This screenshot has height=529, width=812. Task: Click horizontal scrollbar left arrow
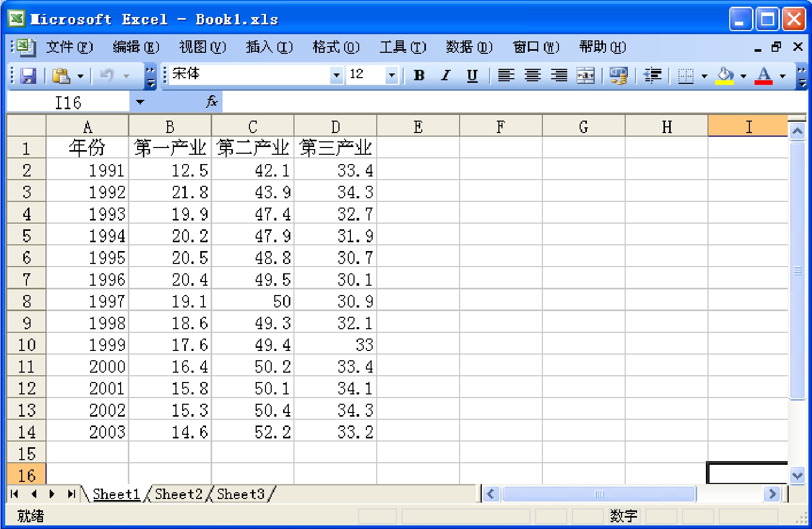pyautogui.click(x=491, y=494)
